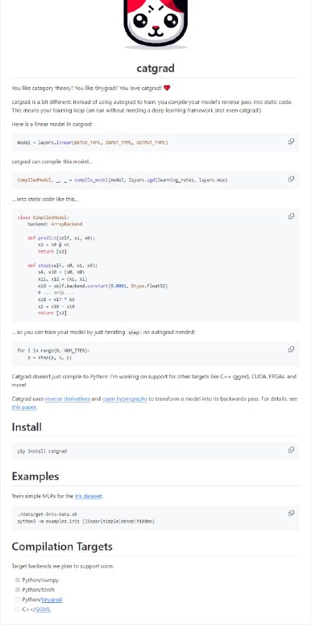The image size is (311, 644).
Task: Check the Python/tinygrad checkbox
Action: pyautogui.click(x=18, y=600)
